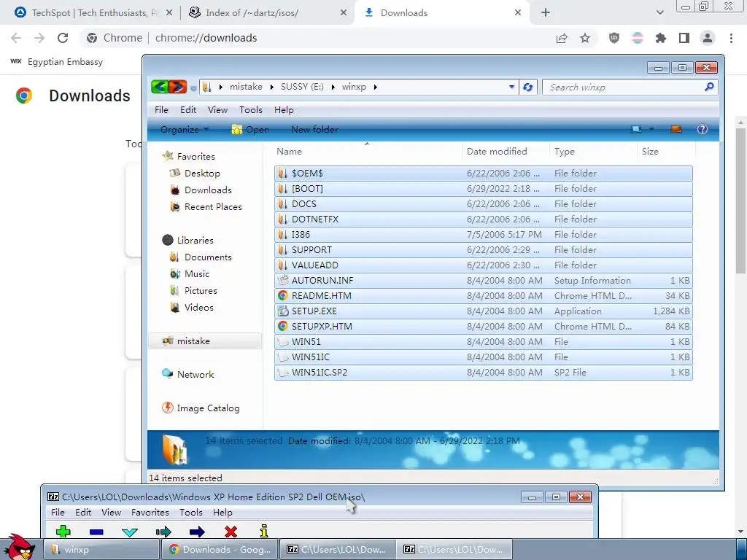
Task: Open the Organize dropdown menu
Action: tap(185, 130)
